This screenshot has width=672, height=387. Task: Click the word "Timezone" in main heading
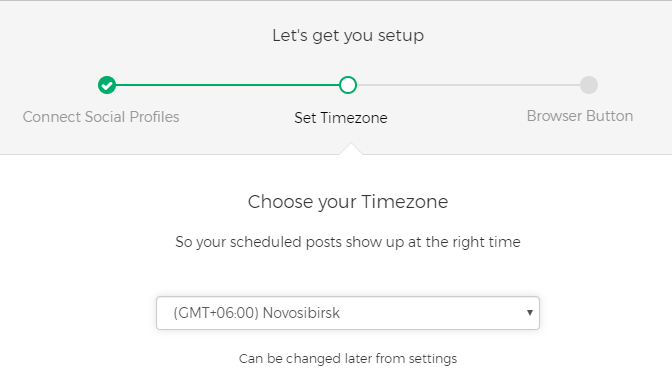coord(405,202)
